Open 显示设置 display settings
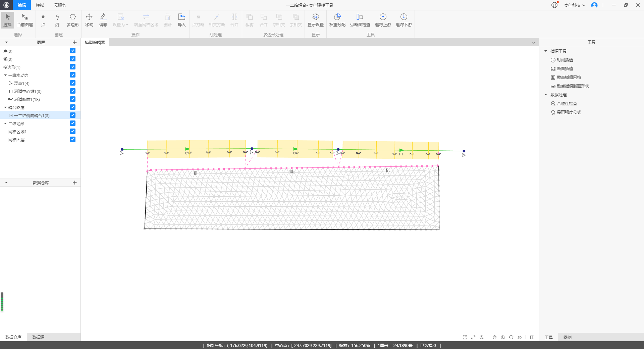644x349 pixels. click(x=315, y=20)
